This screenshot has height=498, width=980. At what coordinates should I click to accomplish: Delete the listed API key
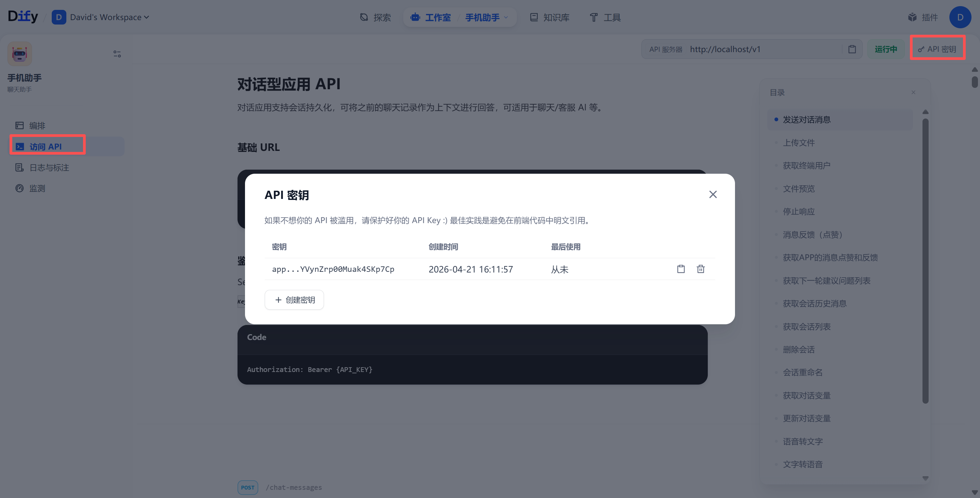(700, 269)
